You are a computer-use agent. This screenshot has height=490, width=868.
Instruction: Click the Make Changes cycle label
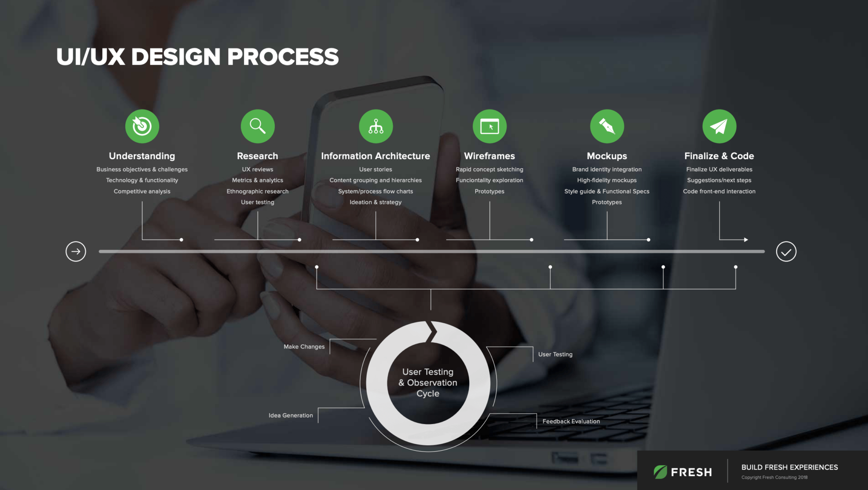[x=303, y=346]
